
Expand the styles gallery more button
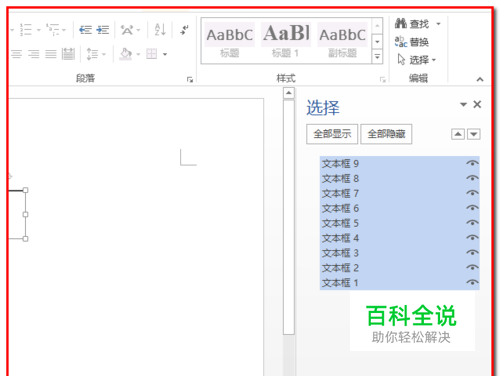click(x=377, y=56)
